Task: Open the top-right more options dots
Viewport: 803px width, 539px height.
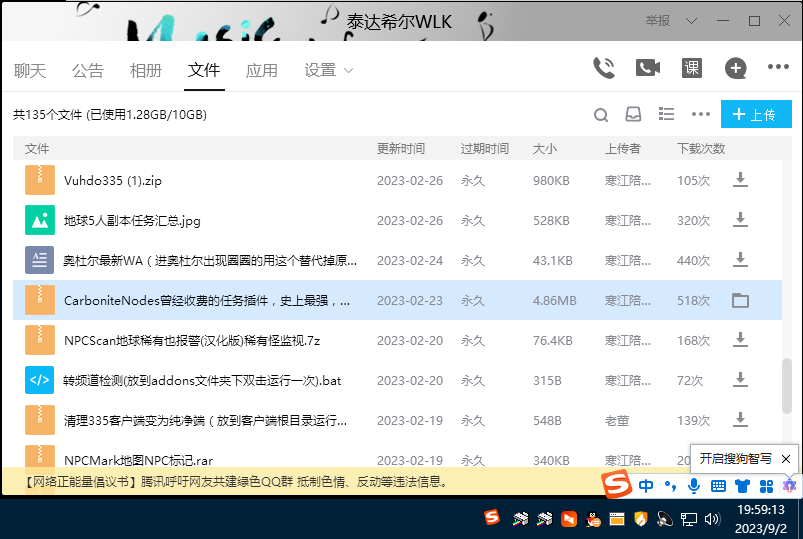Action: click(778, 67)
